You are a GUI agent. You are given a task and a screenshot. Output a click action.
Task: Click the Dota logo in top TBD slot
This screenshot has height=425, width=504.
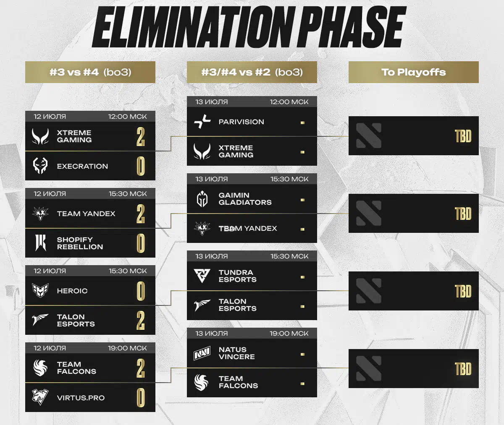[x=369, y=136]
